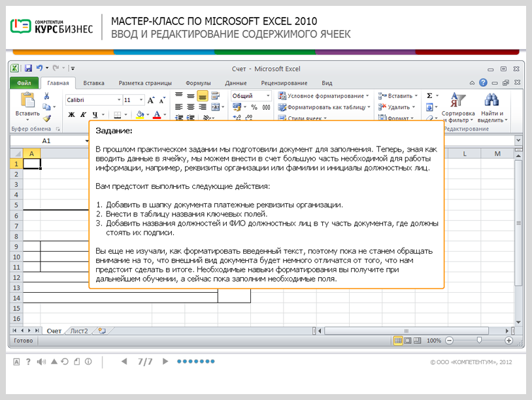The image size is (532, 400).
Task: Switch to the Вставка tab
Action: click(x=93, y=83)
